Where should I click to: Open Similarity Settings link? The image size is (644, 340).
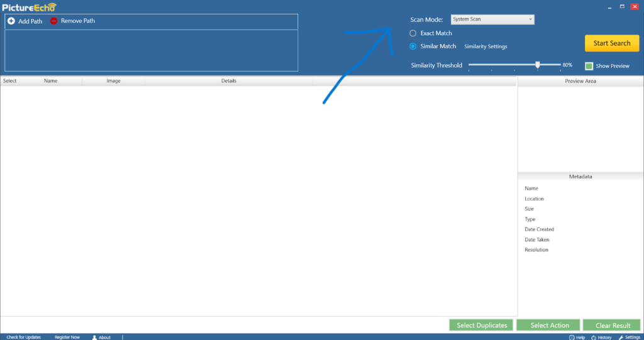pyautogui.click(x=485, y=47)
